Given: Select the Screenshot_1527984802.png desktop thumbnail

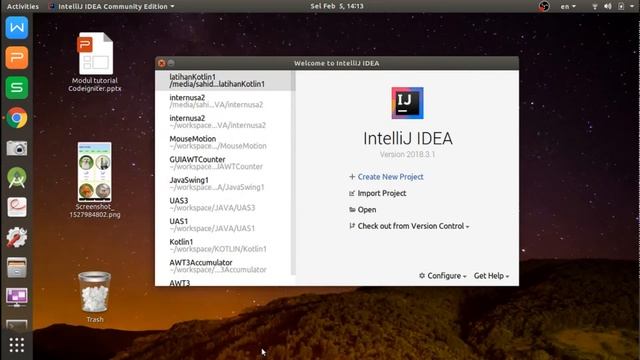Looking at the screenshot, I should point(95,180).
